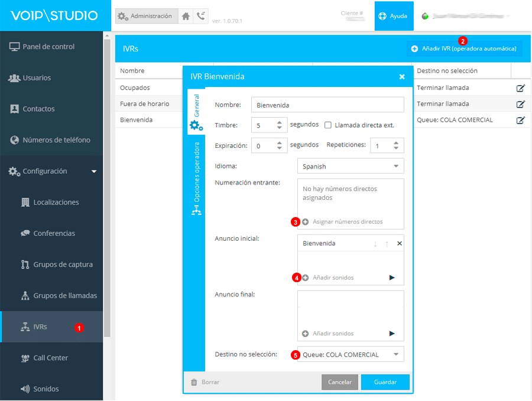532x401 pixels.
Task: Collapse the Configuración sidebar section
Action: (93, 172)
